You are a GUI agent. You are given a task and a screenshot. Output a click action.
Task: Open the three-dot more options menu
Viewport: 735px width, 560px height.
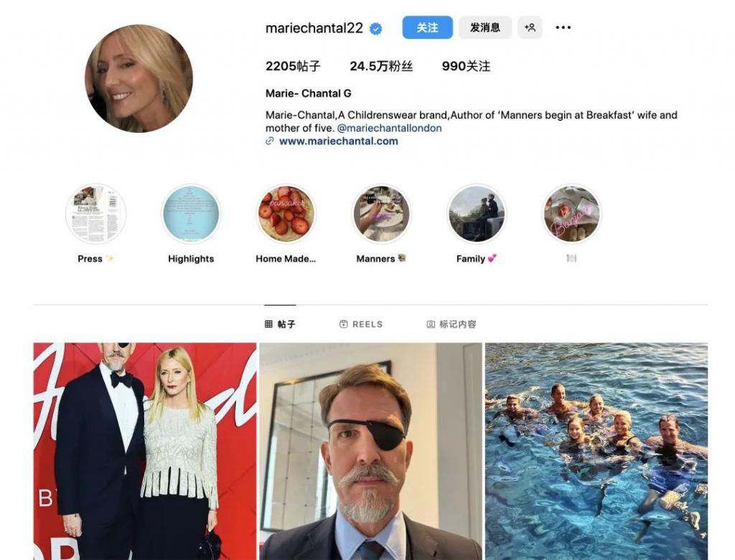pyautogui.click(x=563, y=27)
